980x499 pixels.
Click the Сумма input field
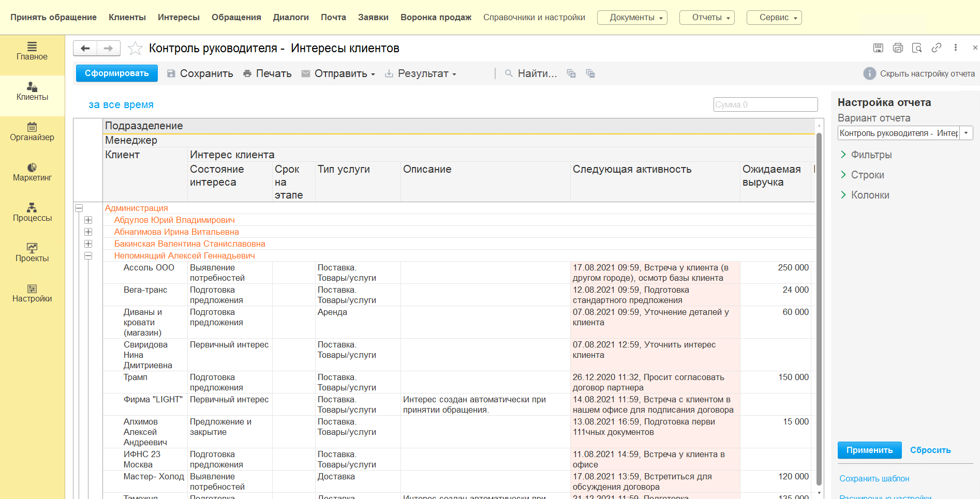pos(765,104)
